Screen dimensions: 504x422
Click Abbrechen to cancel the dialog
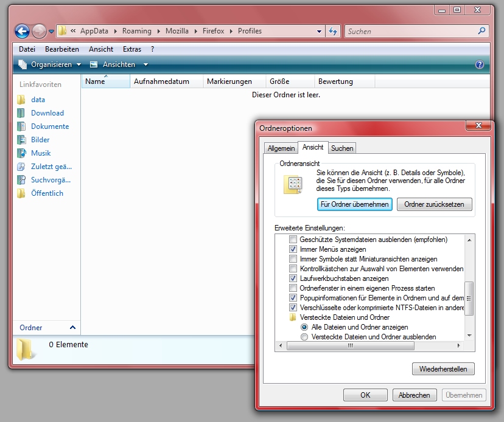point(415,395)
